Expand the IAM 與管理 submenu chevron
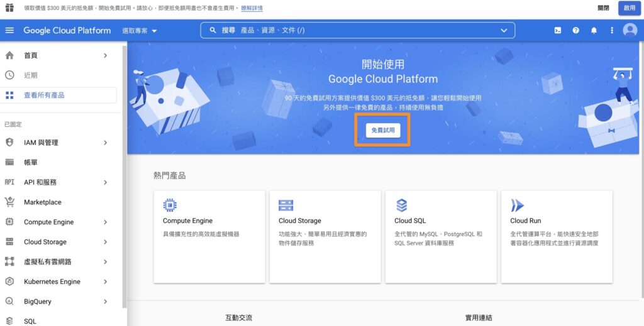The height and width of the screenshot is (326, 644). pos(106,143)
